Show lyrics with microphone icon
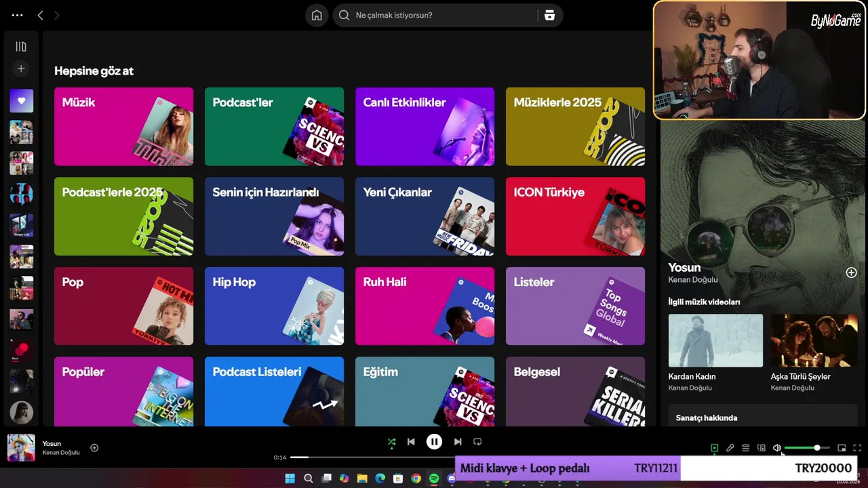The image size is (868, 488). tap(730, 448)
